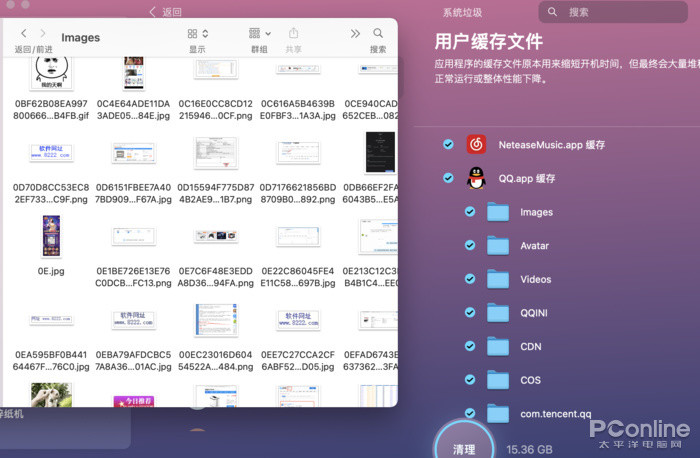
Task: Uncheck the COS folder checkbox
Action: (x=470, y=380)
